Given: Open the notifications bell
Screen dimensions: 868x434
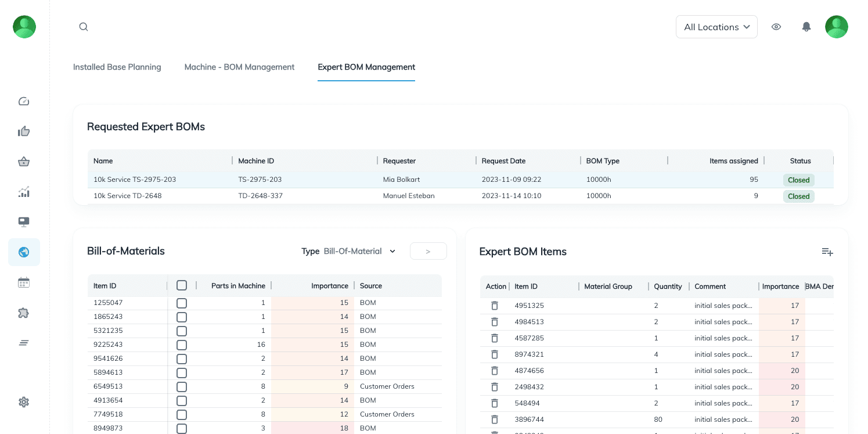Looking at the screenshot, I should click(x=806, y=27).
